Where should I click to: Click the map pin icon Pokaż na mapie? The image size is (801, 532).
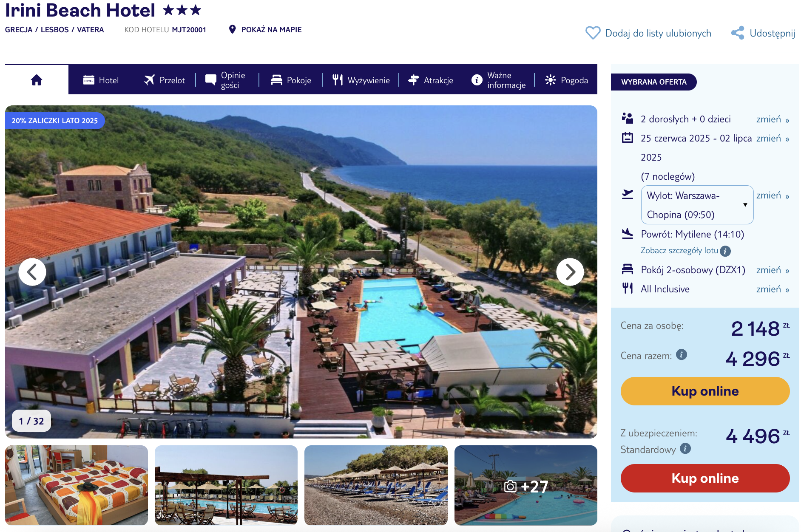[x=232, y=29]
